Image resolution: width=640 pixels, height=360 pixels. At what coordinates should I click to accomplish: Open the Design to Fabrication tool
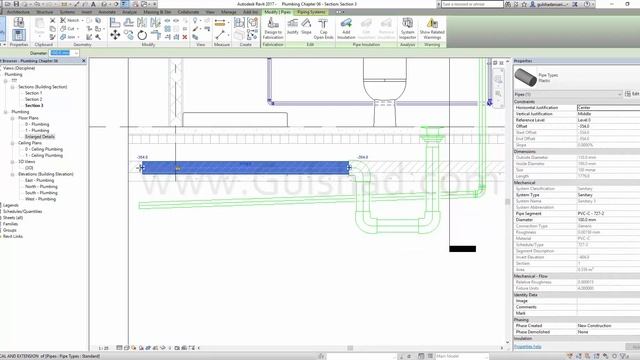click(273, 29)
